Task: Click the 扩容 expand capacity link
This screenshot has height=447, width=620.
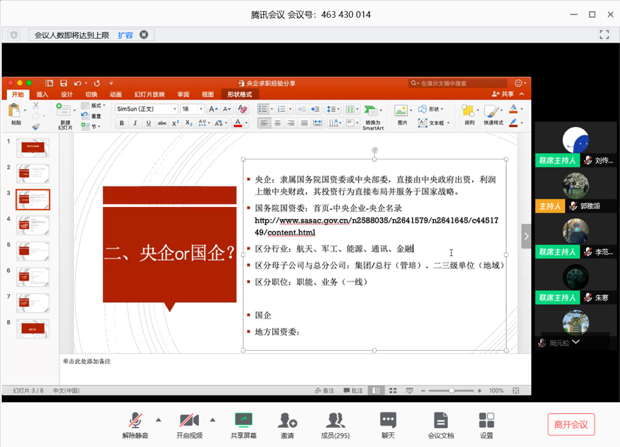Action: pos(125,35)
